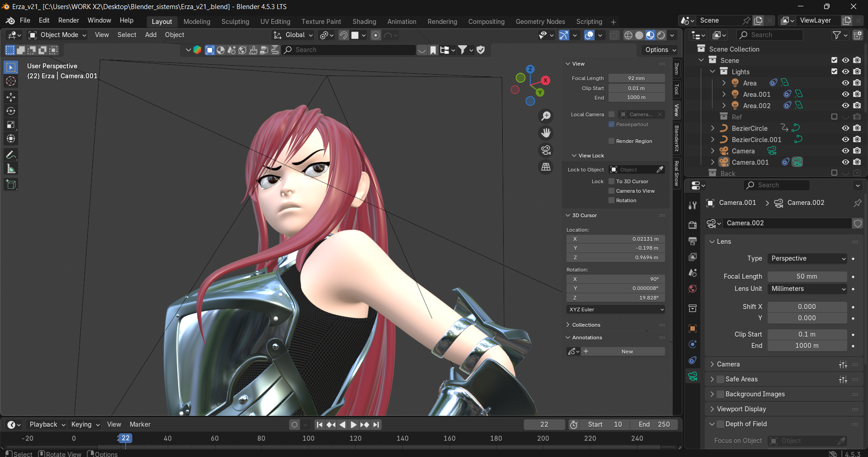
Task: Switch to orthographic view with grid icon
Action: (x=546, y=167)
